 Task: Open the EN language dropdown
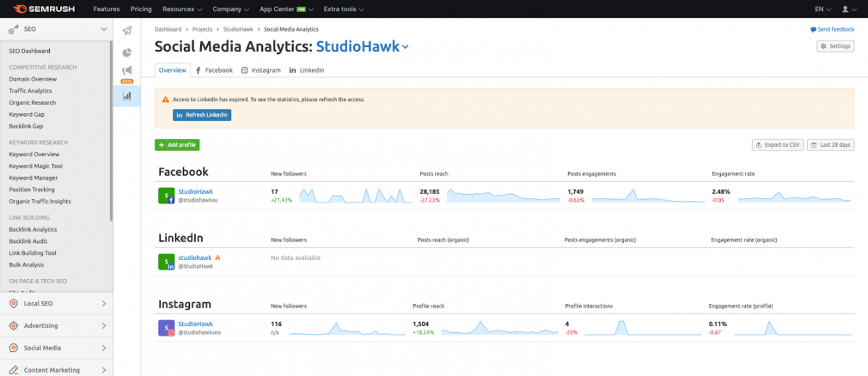click(823, 9)
